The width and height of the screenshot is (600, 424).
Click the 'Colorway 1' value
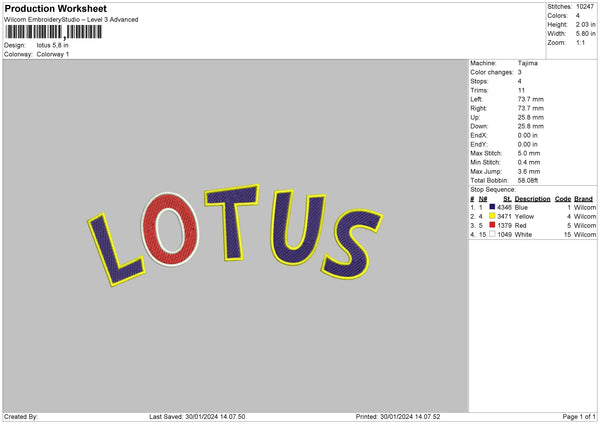click(x=53, y=54)
